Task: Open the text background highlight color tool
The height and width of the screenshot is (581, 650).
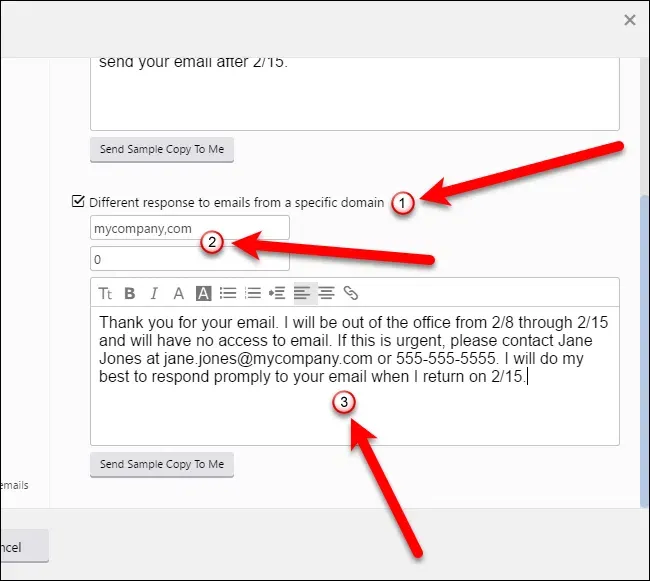Action: click(203, 293)
